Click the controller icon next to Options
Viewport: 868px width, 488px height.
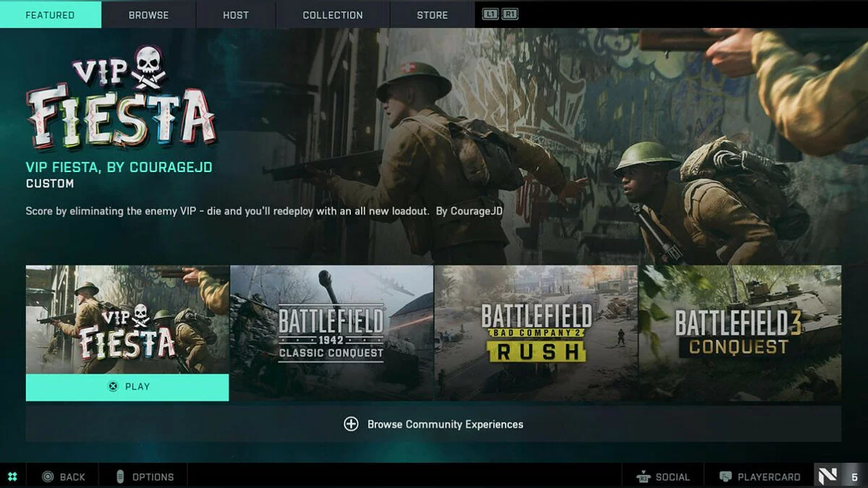[120, 476]
